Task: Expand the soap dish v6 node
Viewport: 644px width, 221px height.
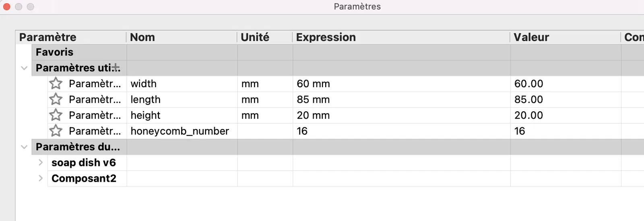Action: [41, 162]
